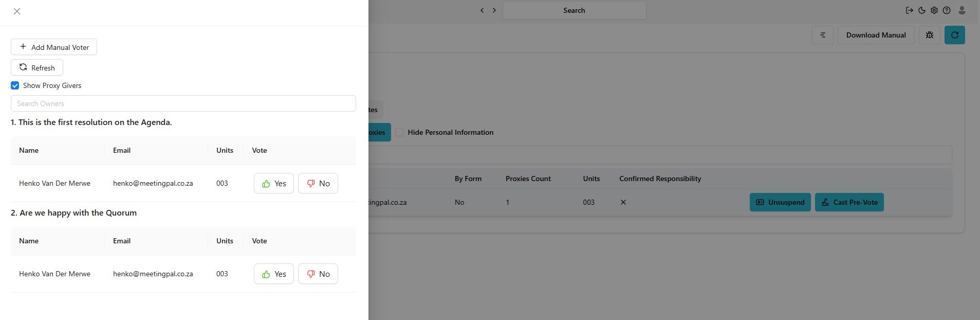This screenshot has height=320, width=980.
Task: Open the user profile icon
Action: (962, 10)
